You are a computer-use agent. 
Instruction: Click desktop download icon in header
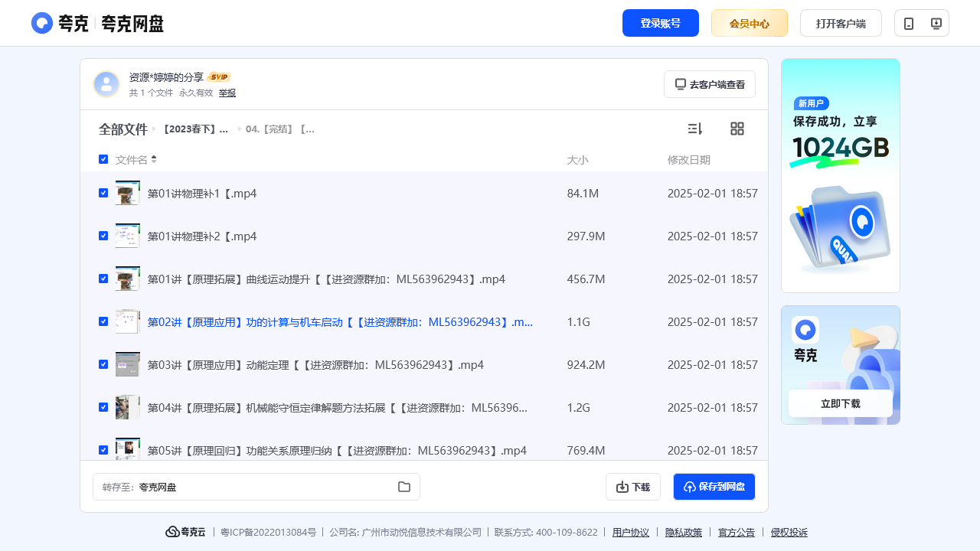[x=936, y=24]
